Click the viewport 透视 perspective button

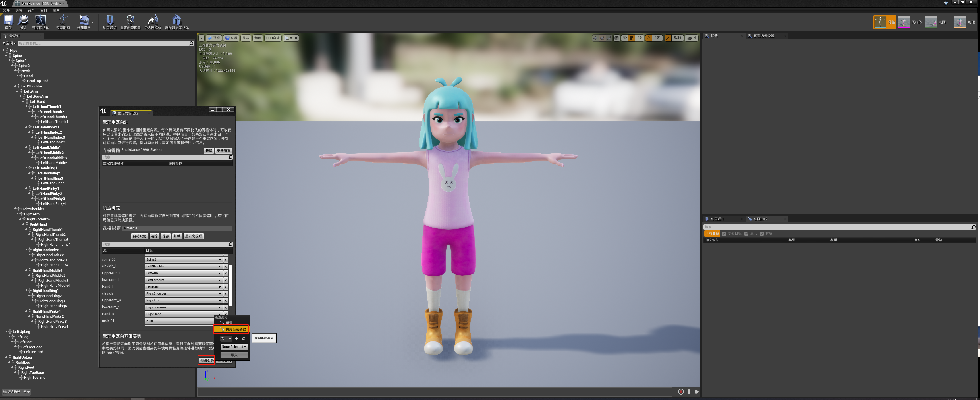[x=214, y=38]
